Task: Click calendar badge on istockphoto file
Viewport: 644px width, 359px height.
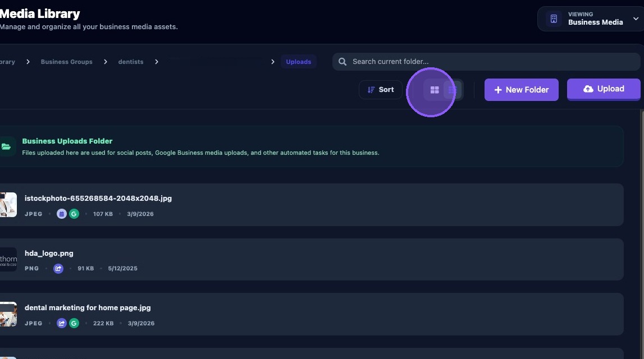Action: pyautogui.click(x=62, y=214)
